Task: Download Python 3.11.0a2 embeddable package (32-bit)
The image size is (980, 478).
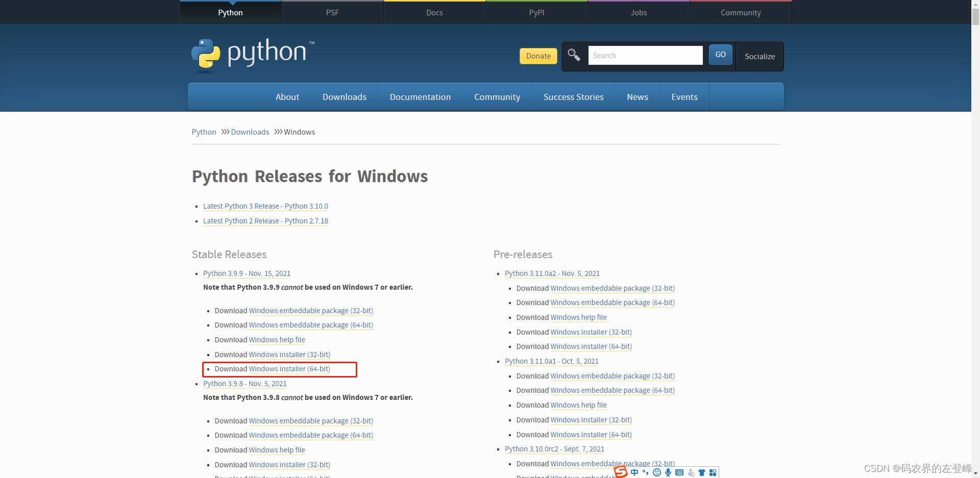Action: (612, 288)
